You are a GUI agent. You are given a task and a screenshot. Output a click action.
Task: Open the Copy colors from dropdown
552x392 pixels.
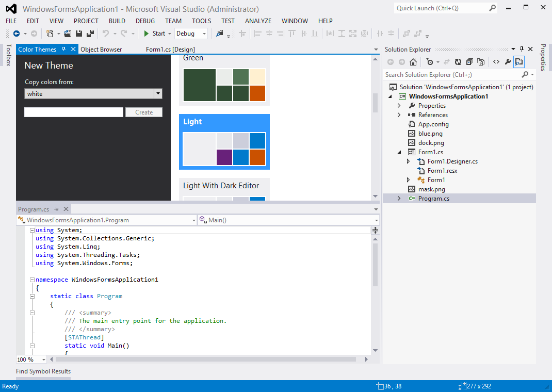(158, 94)
